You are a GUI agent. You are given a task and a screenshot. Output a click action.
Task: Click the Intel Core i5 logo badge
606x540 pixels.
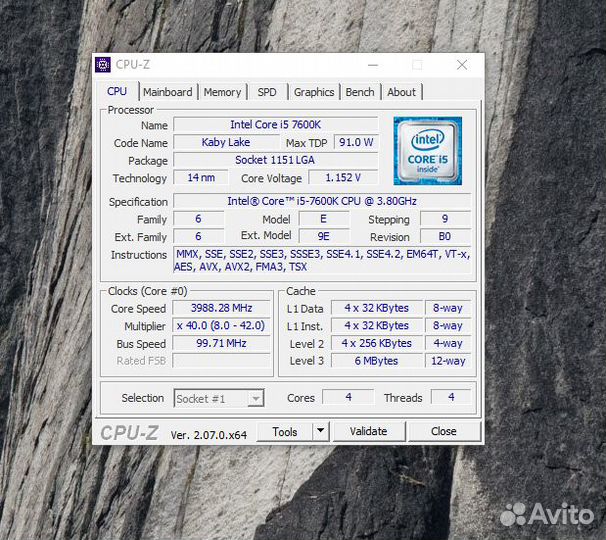pos(427,151)
